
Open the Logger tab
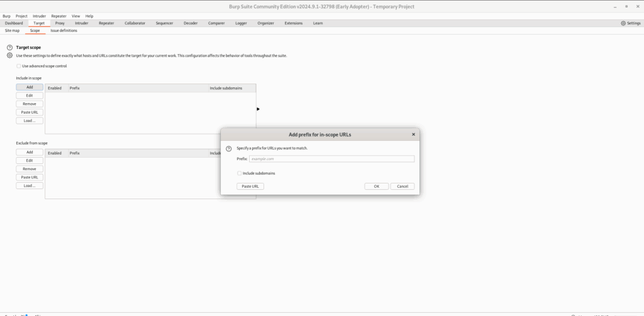click(x=241, y=23)
